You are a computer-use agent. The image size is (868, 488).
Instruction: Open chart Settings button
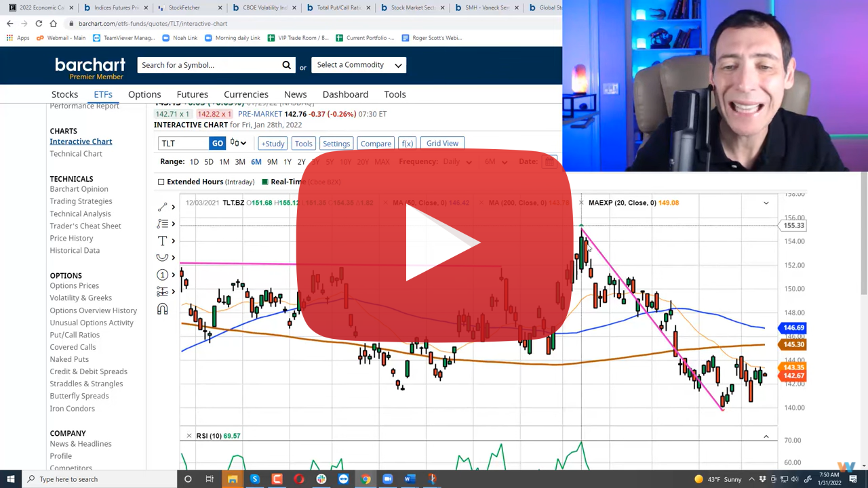pos(336,143)
